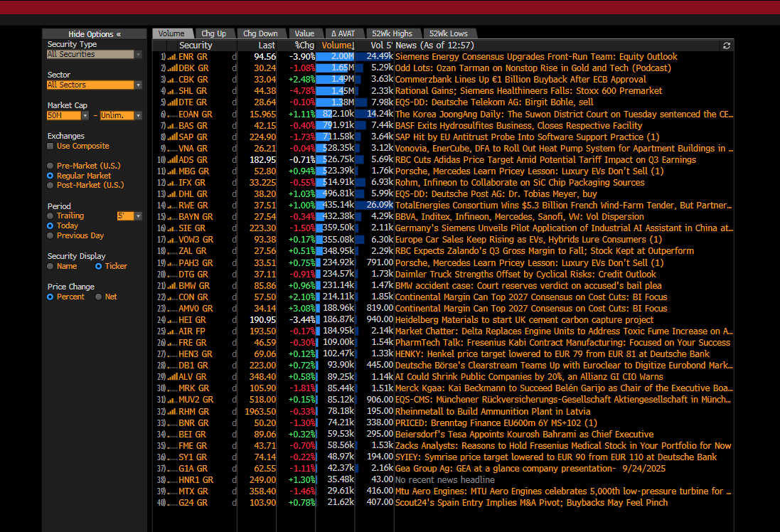The image size is (780, 532).
Task: Enable the Use Composite checkbox
Action: (50, 147)
